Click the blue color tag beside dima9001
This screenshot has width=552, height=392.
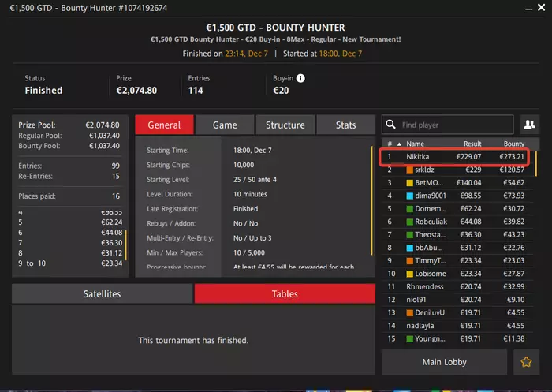410,196
